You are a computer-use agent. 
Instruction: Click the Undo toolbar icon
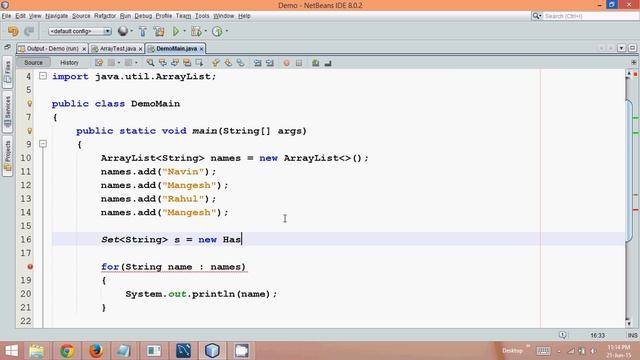click(13, 31)
